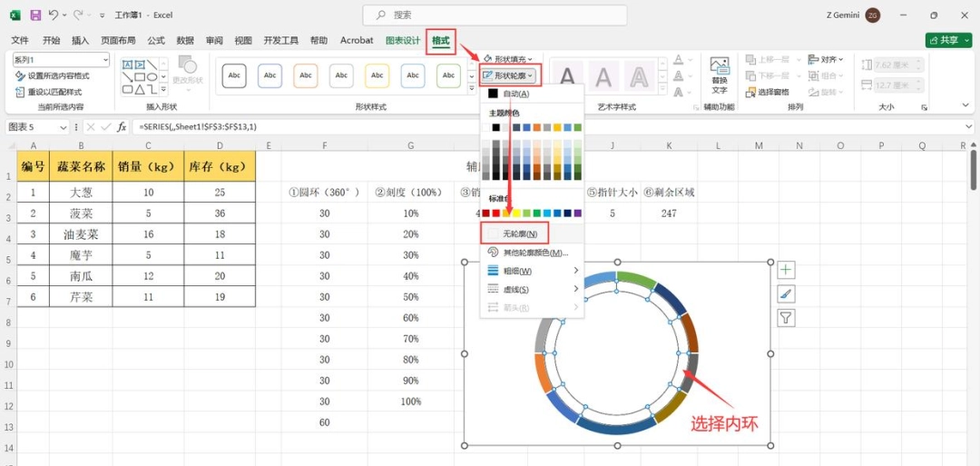
Task: Select the triangle shape in Insert Shapes
Action: [140, 89]
